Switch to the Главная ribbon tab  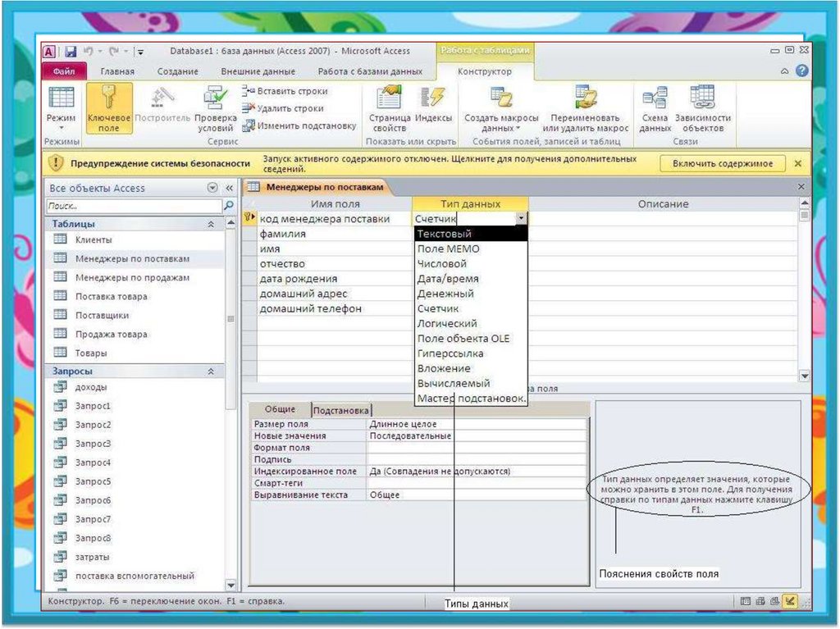117,71
